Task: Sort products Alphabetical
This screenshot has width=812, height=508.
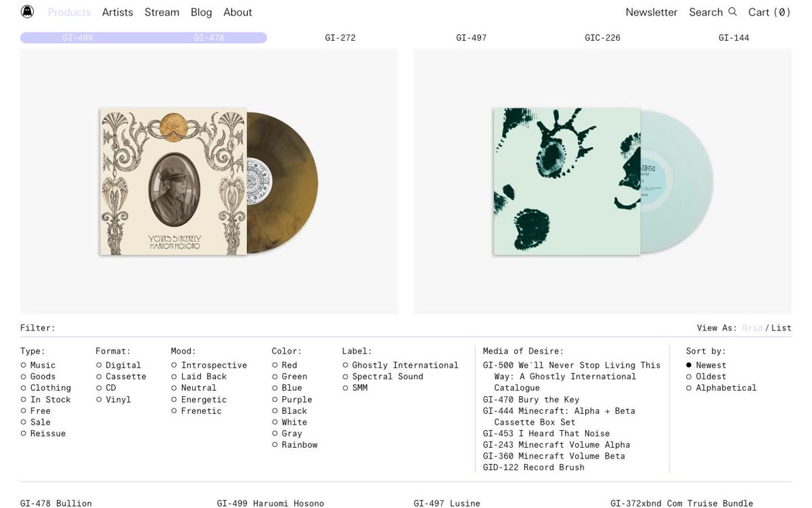Action: pos(721,388)
